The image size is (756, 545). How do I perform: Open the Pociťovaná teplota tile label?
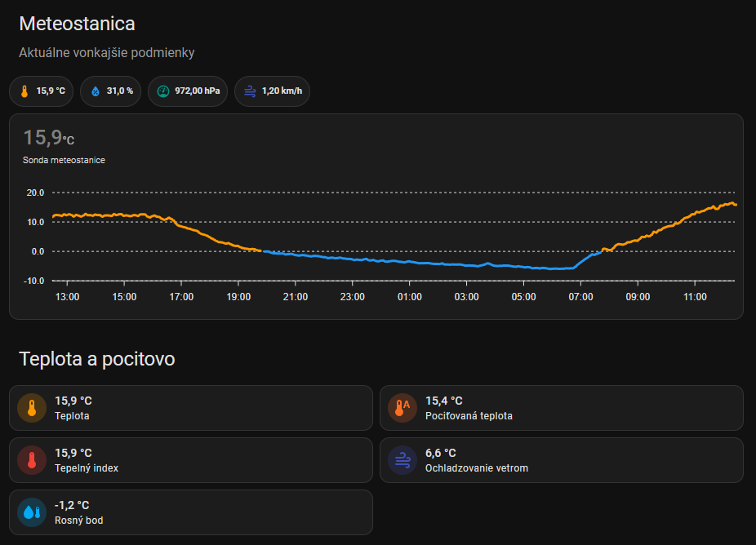coord(469,416)
